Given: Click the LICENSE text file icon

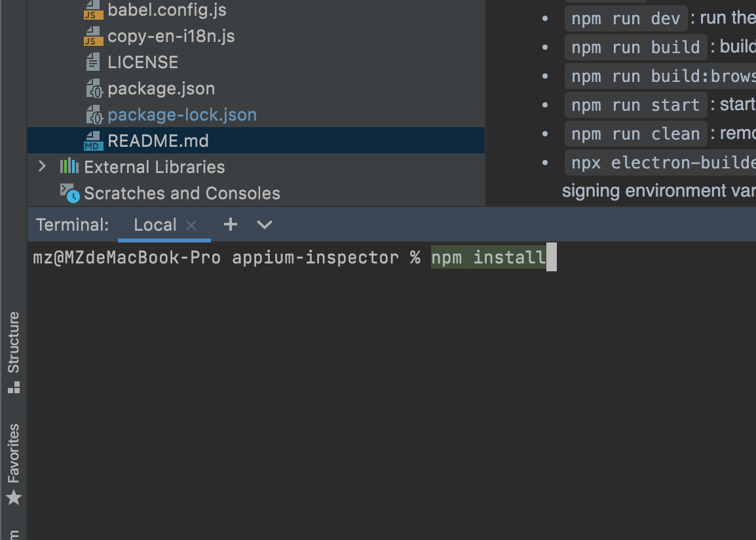Looking at the screenshot, I should [92, 62].
